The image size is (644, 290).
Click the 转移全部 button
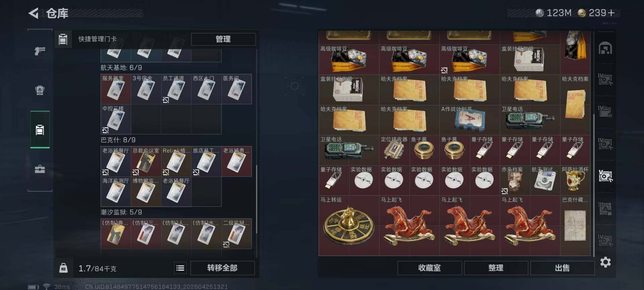point(222,268)
